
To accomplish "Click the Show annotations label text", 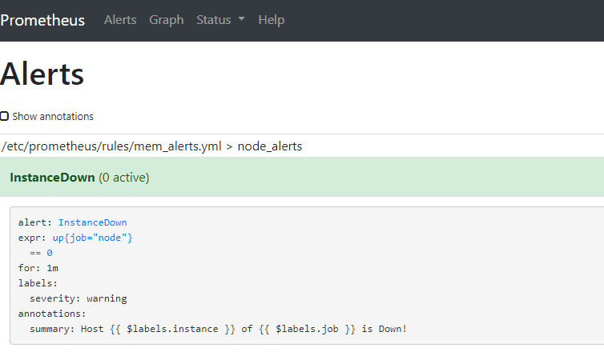I will 53,116.
